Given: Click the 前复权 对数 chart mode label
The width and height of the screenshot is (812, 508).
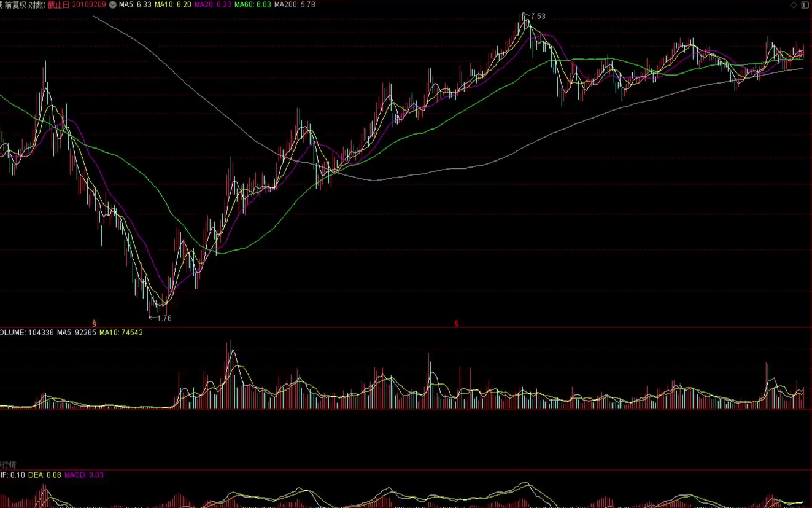Looking at the screenshot, I should [25, 5].
